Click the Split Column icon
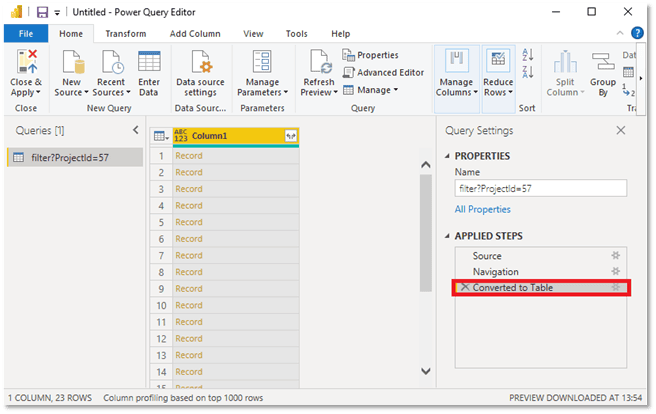Image resolution: width=656 pixels, height=414 pixels. [565, 61]
